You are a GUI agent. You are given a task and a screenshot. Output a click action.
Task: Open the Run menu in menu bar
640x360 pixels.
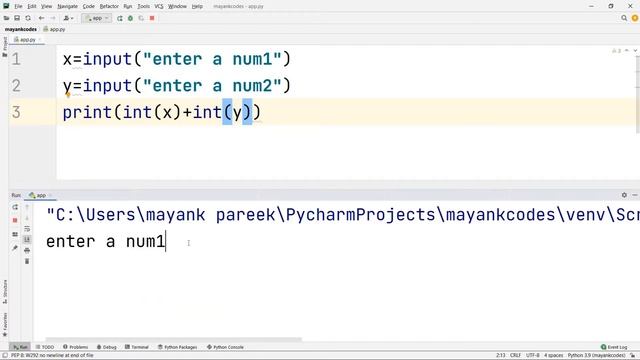pos(128,6)
